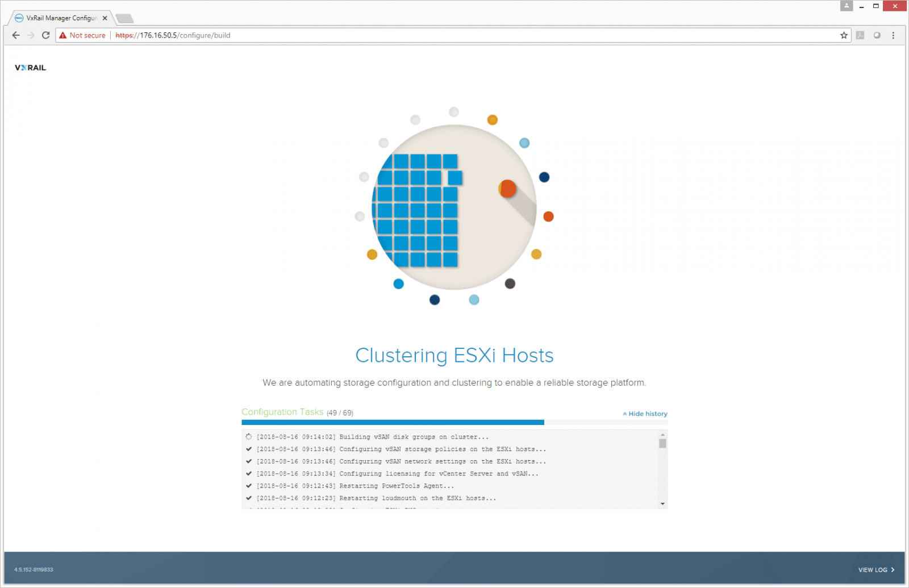
Task: Click the 'Configuring vSAN storage policies' log entry
Action: point(401,449)
